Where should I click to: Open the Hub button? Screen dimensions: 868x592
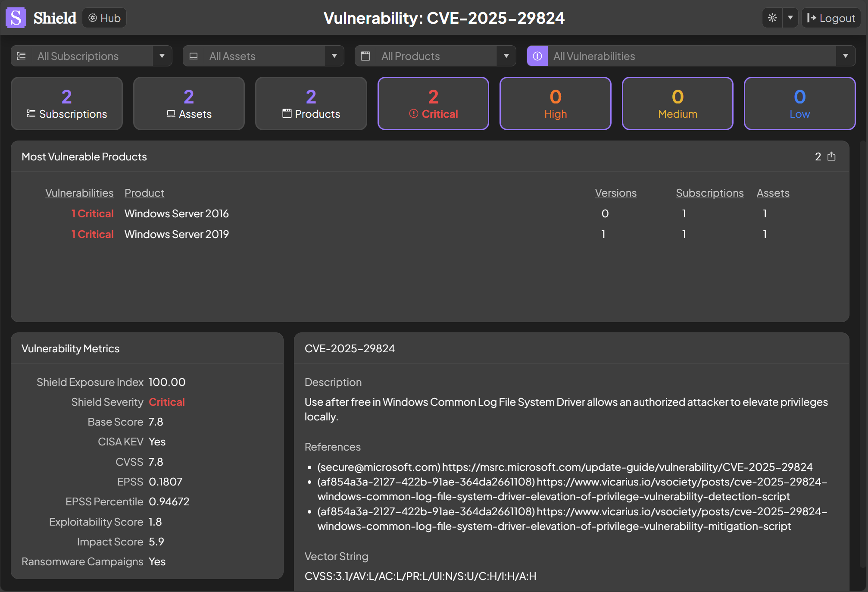[104, 18]
